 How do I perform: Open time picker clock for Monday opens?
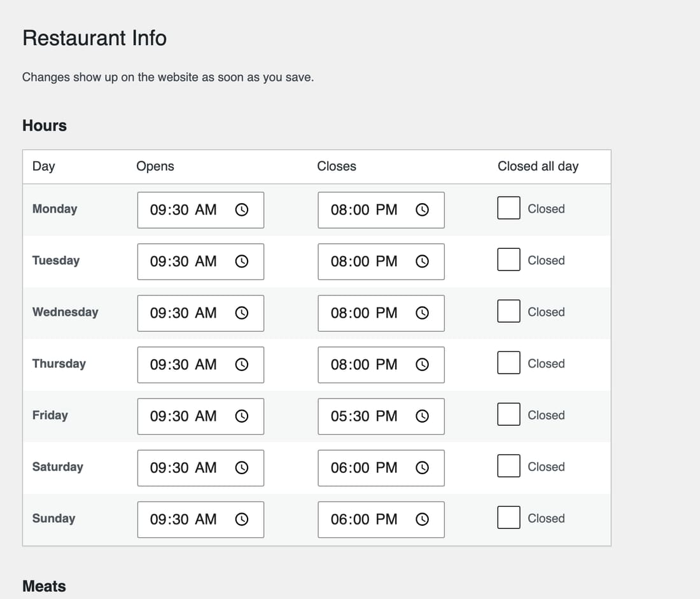242,209
